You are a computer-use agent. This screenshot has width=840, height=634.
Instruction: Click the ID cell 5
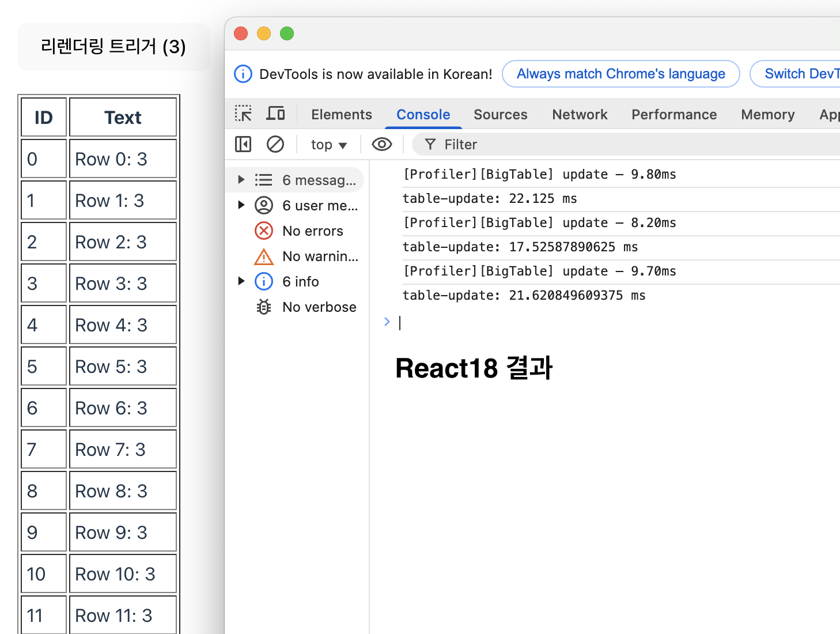pyautogui.click(x=44, y=366)
